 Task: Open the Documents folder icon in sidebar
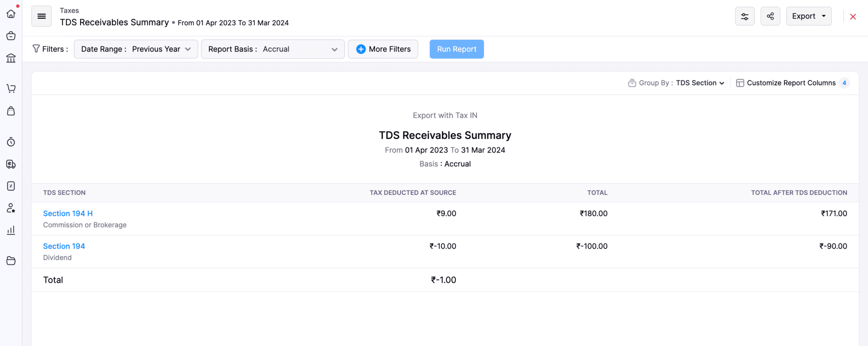coord(11,261)
